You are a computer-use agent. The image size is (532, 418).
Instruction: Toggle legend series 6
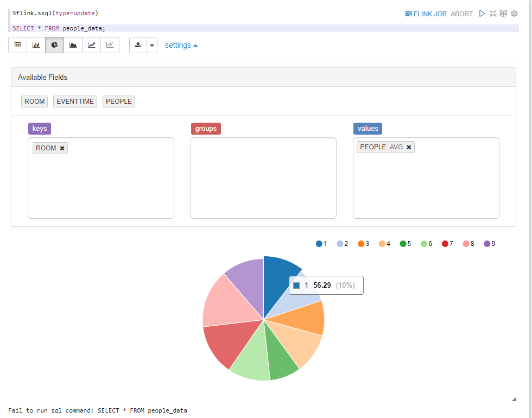pos(427,244)
